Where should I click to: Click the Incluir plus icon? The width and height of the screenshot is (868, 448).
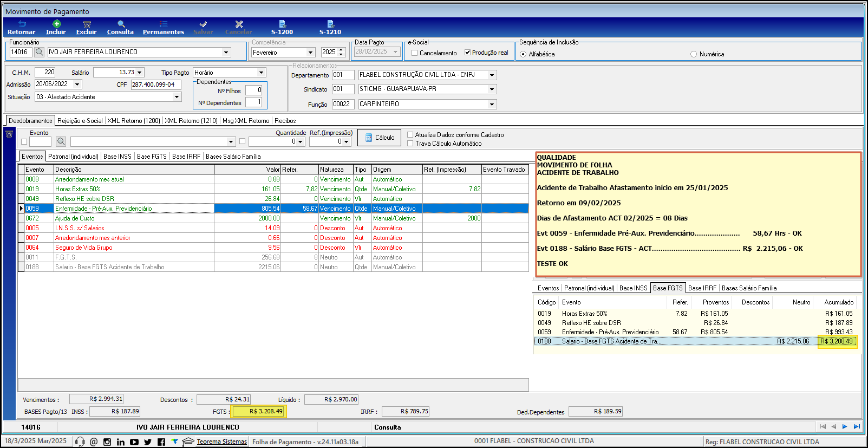coord(56,24)
